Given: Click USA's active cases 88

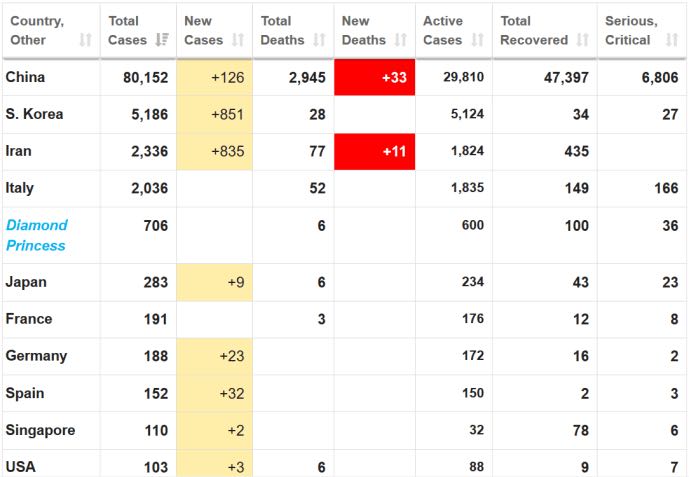Looking at the screenshot, I should tap(476, 467).
